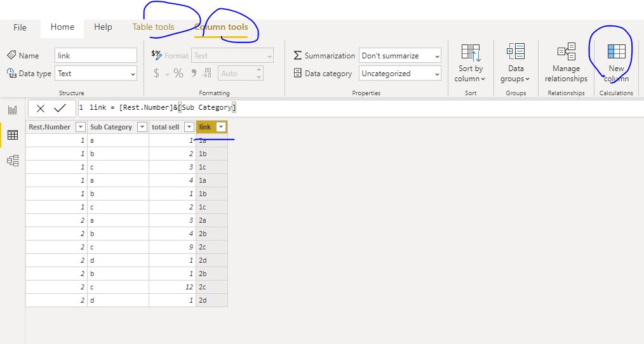
Task: Switch to Data view icon
Action: coord(13,135)
